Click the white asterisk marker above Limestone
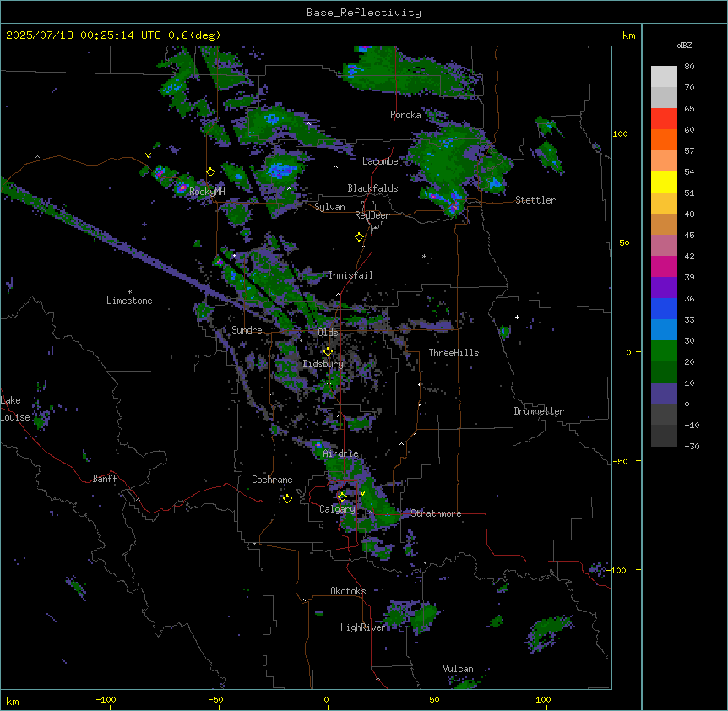 click(129, 292)
